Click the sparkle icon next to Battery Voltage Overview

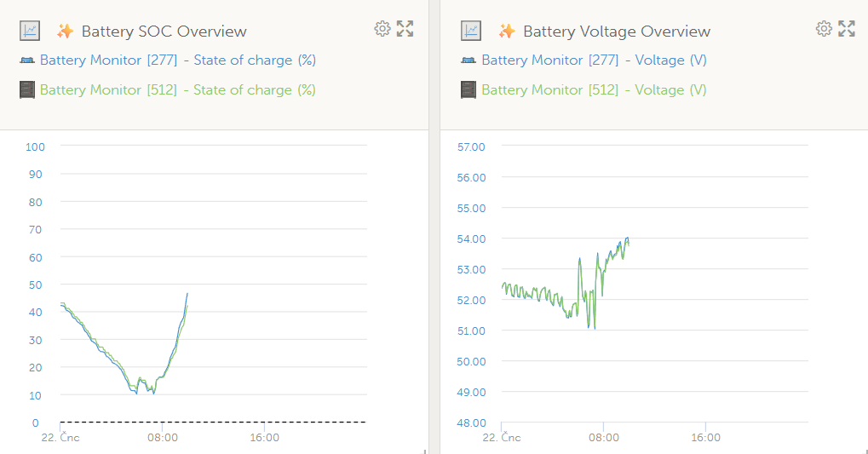point(507,32)
